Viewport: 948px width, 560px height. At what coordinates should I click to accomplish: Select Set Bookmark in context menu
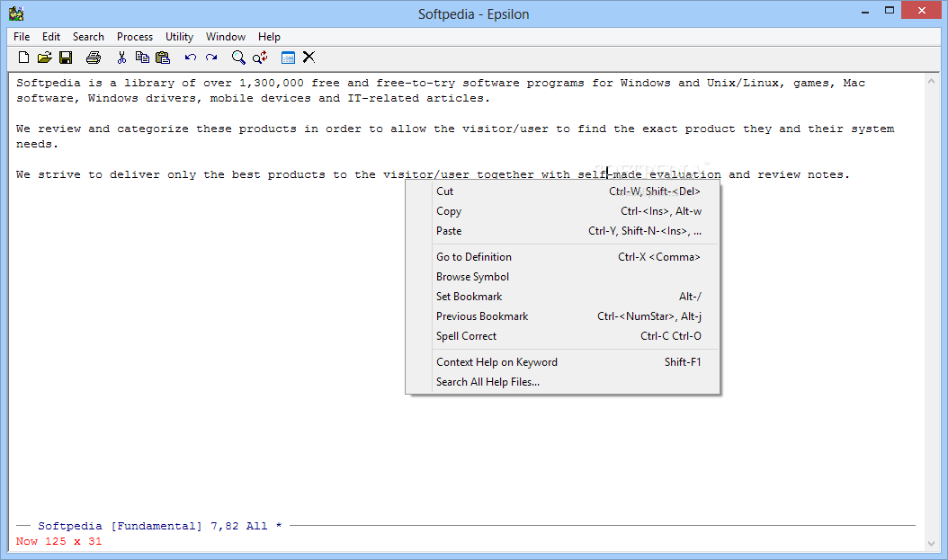[562, 298]
